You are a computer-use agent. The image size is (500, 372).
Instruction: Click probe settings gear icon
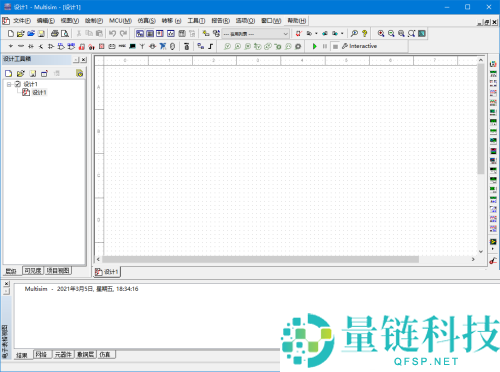[x=298, y=46]
